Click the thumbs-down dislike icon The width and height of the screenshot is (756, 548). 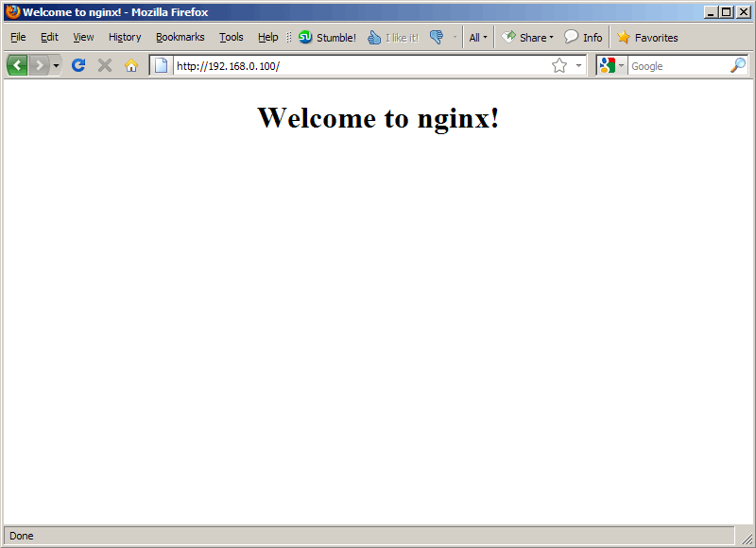437,37
